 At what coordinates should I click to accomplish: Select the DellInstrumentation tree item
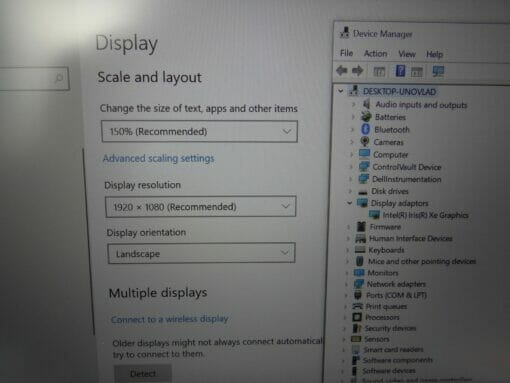406,179
